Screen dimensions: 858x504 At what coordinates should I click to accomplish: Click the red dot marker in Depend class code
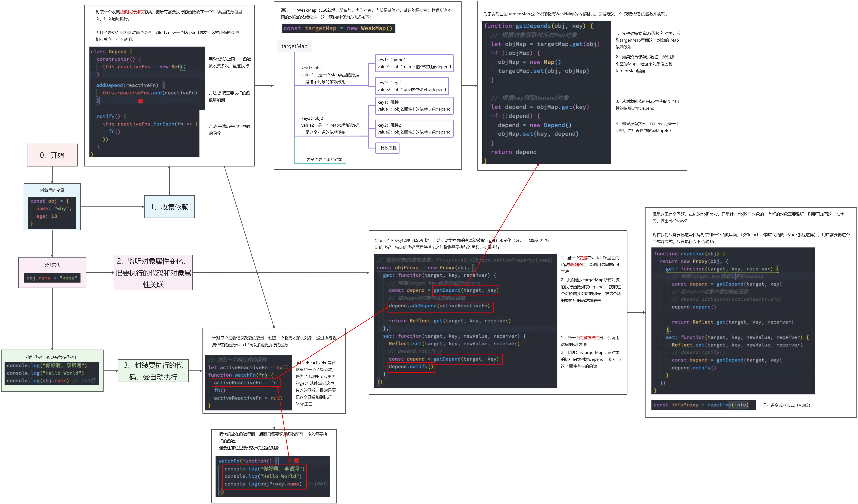[x=141, y=101]
